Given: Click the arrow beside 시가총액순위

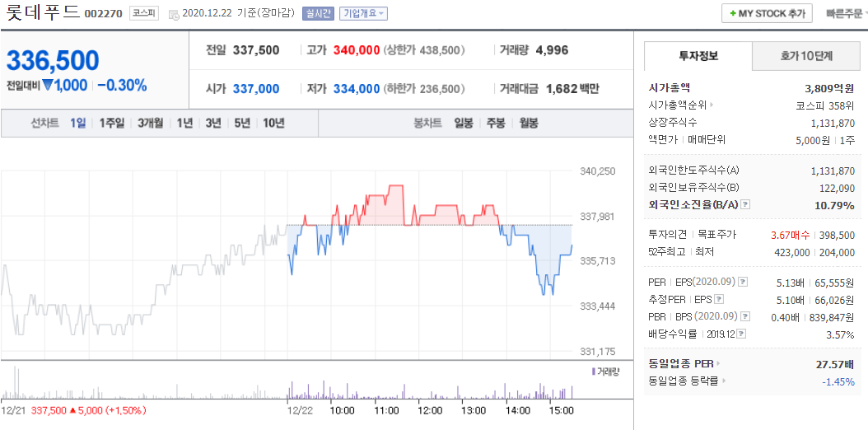Looking at the screenshot, I should point(712,104).
